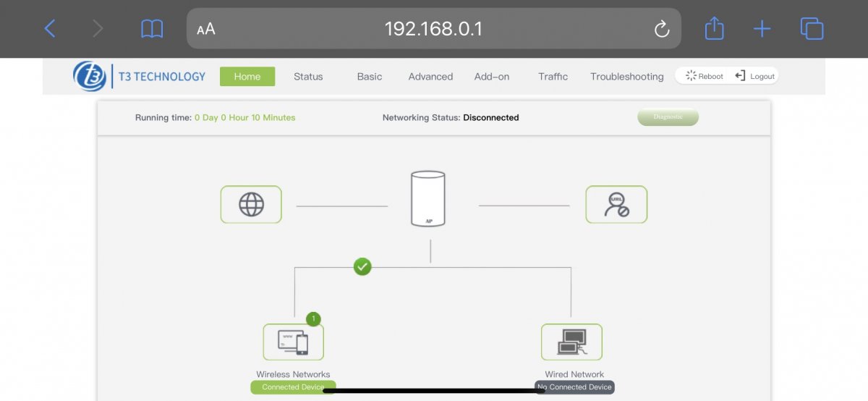Open the Wireless Networks devices icon
Image resolution: width=868 pixels, height=401 pixels.
point(293,342)
